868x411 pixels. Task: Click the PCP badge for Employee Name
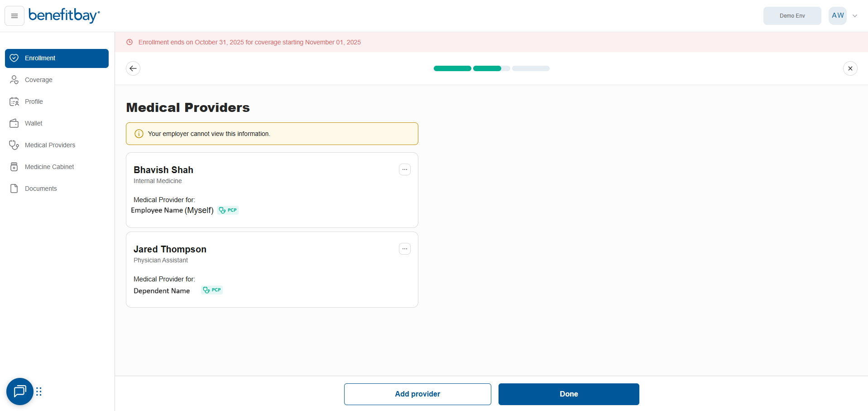click(x=228, y=210)
